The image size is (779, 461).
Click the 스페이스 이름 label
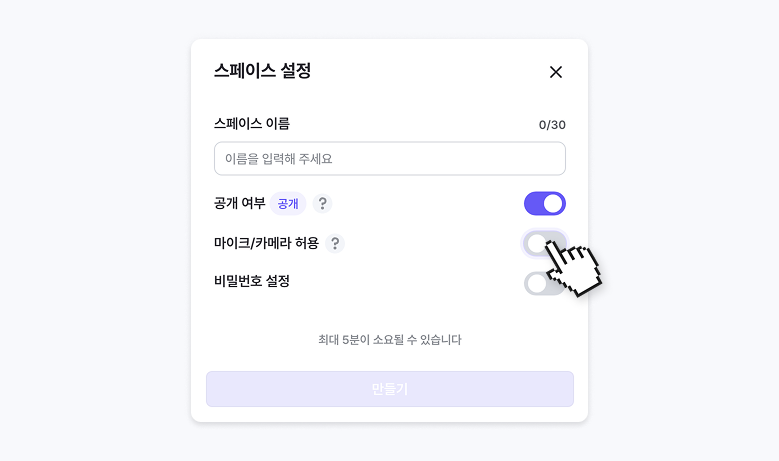(251, 124)
